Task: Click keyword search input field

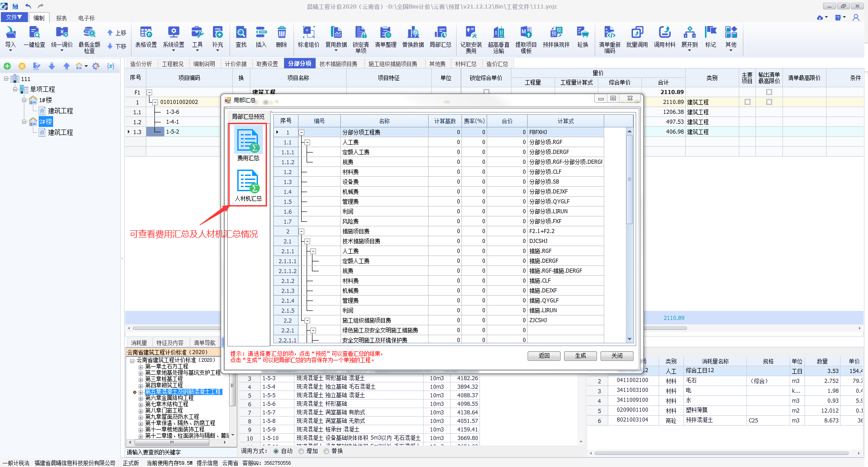Action: click(181, 452)
